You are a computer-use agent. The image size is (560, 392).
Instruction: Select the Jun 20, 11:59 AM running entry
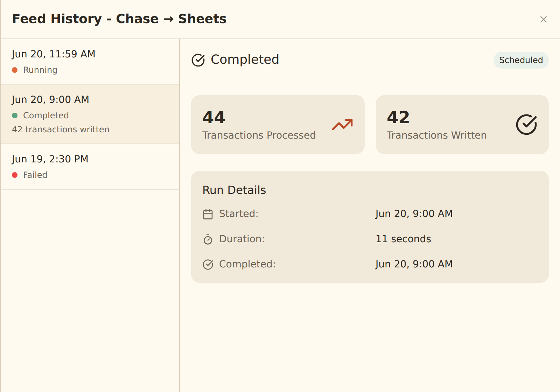(x=90, y=62)
